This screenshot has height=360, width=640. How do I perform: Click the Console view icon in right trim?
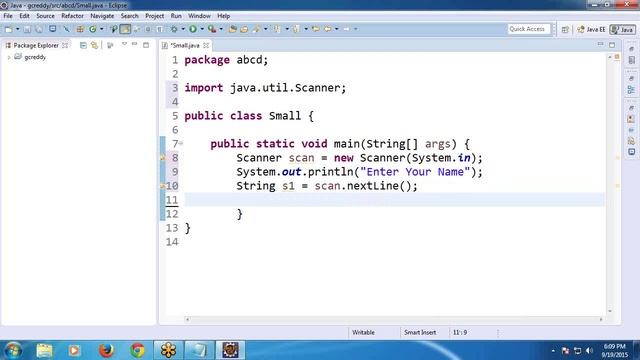point(631,152)
